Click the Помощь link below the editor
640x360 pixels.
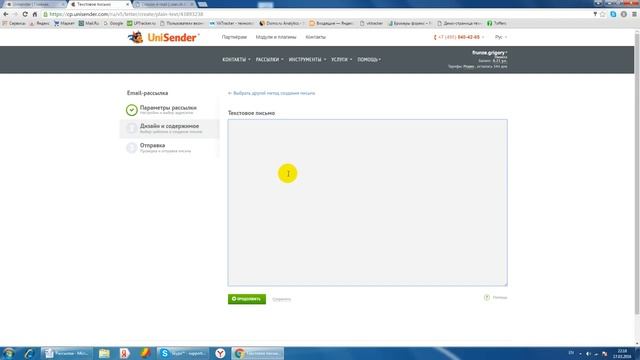tap(500, 298)
